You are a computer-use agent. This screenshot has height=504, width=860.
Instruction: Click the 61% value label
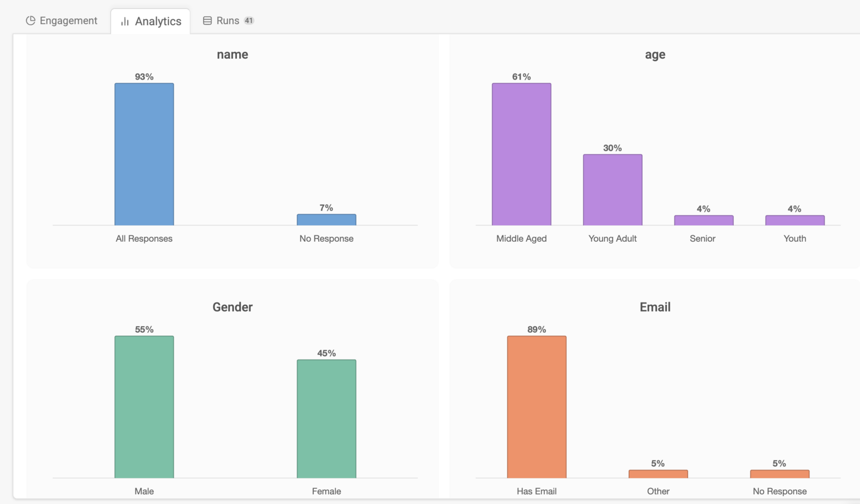point(521,77)
